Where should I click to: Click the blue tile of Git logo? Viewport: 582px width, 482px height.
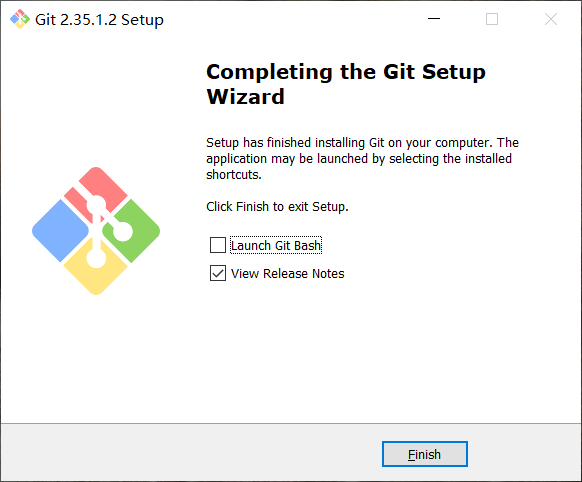[61, 231]
